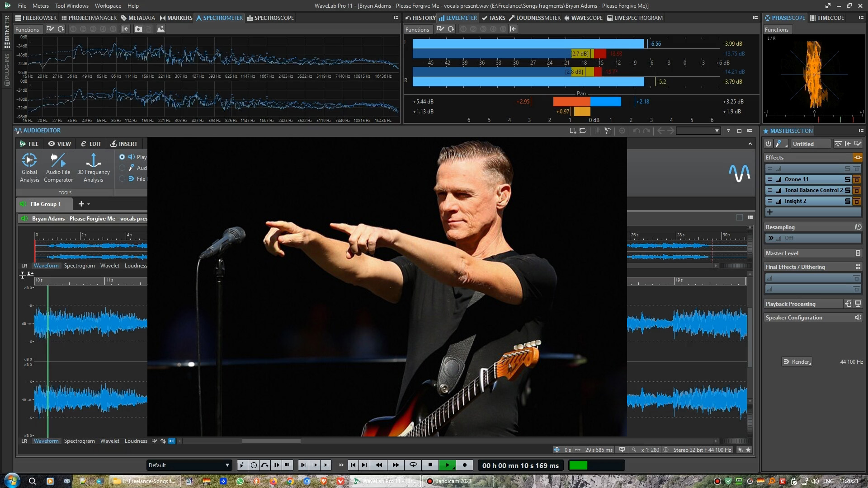Image resolution: width=868 pixels, height=488 pixels.
Task: Click the add effect plus slot
Action: coord(770,212)
